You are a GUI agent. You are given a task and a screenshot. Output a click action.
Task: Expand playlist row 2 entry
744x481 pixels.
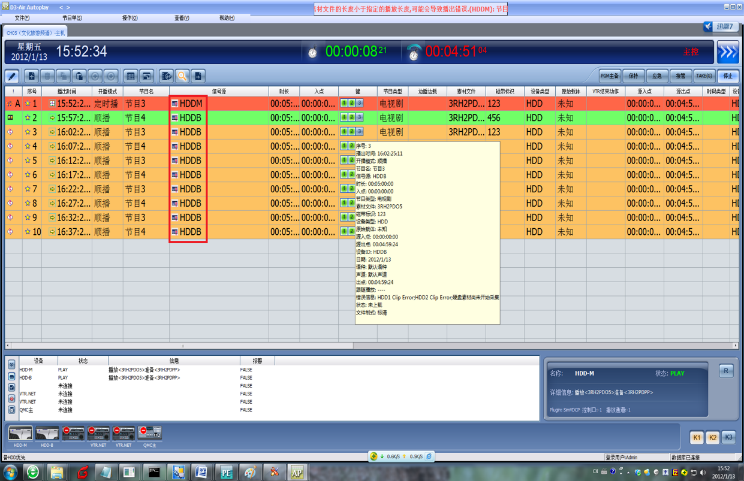pos(52,118)
